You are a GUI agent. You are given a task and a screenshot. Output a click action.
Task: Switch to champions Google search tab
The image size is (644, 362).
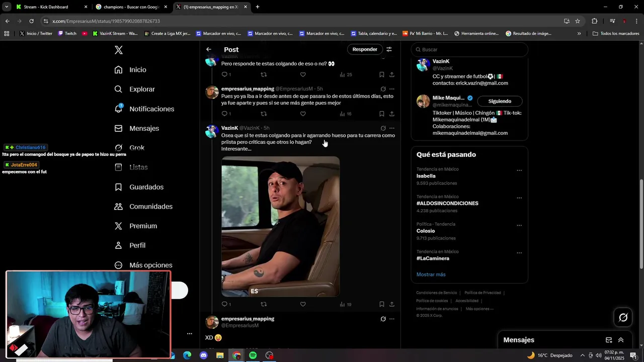[x=131, y=7]
